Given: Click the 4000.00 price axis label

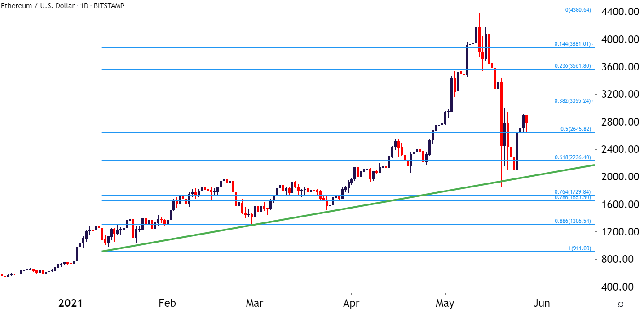Looking at the screenshot, I should pos(619,39).
